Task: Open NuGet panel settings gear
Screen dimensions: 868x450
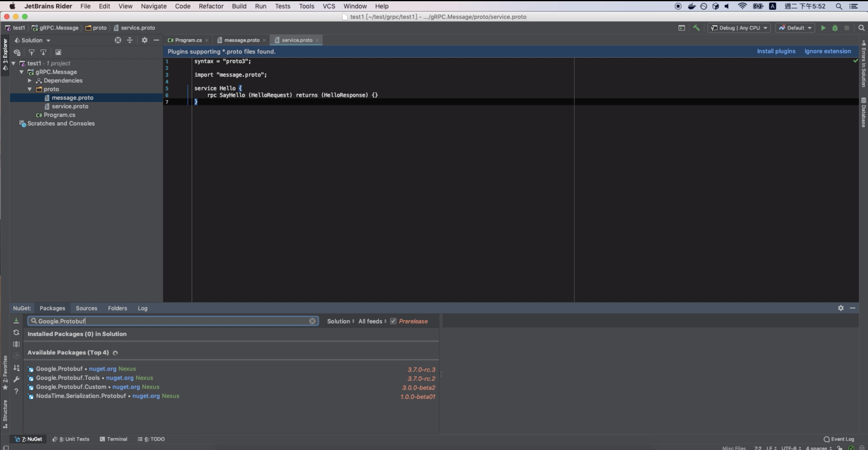Action: click(x=841, y=308)
